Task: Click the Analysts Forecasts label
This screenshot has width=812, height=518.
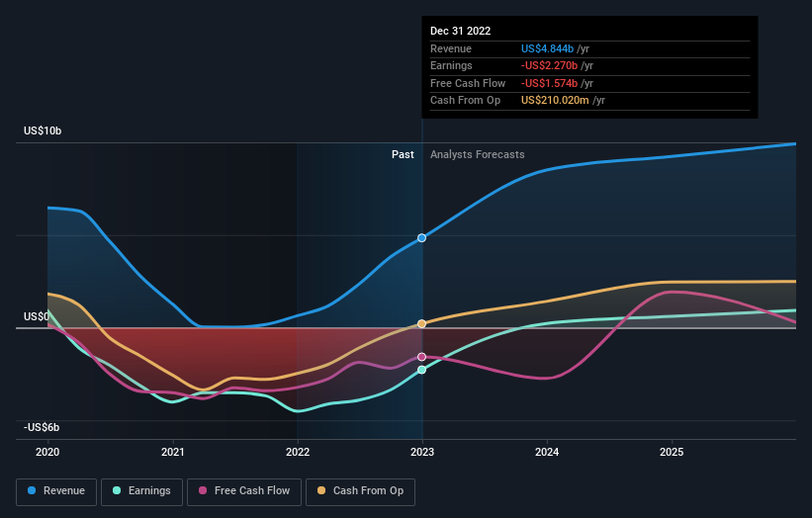Action: [x=478, y=155]
